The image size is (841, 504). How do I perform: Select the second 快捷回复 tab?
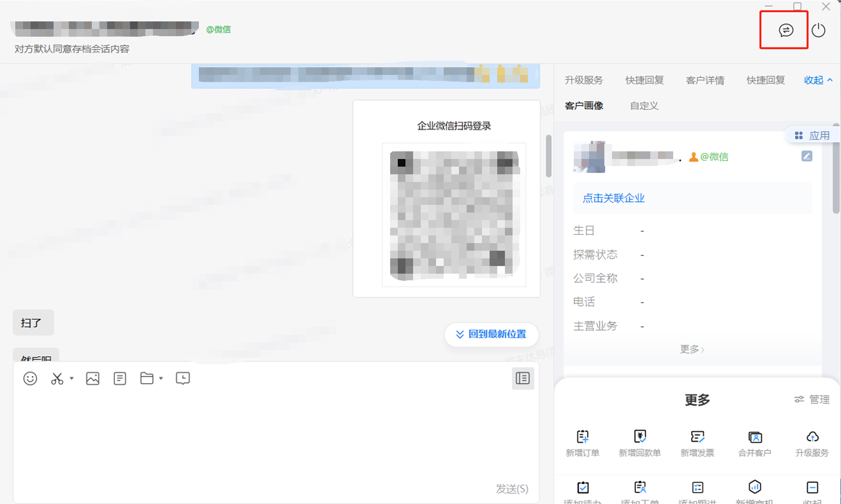click(766, 80)
